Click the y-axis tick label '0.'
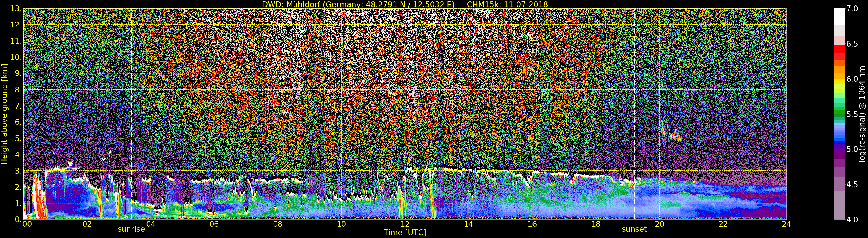This screenshot has width=868, height=238. [x=18, y=219]
